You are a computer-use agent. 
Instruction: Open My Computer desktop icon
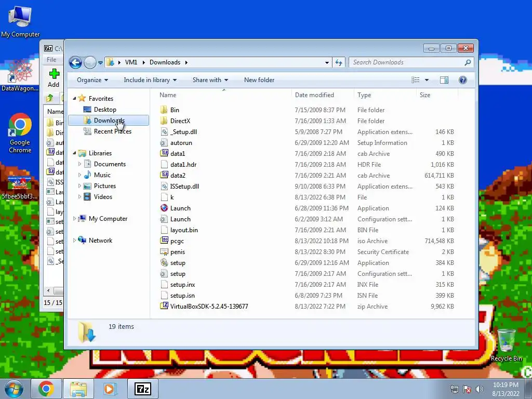click(20, 22)
